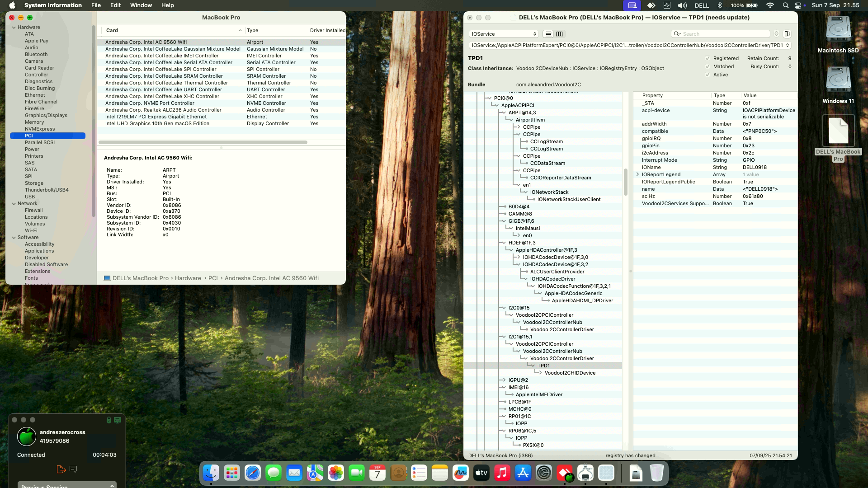This screenshot has height=488, width=868.
Task: Toggle the Active checkbox for TPD1
Action: pyautogui.click(x=708, y=75)
